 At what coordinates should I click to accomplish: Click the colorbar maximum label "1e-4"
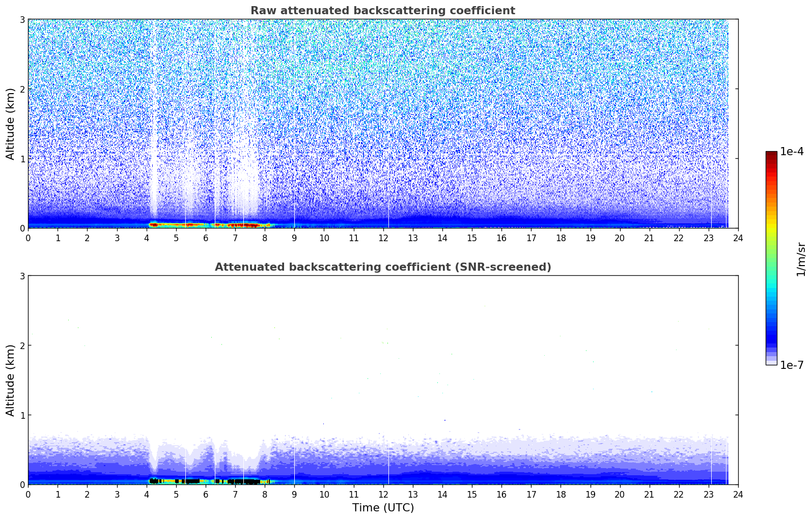click(792, 152)
